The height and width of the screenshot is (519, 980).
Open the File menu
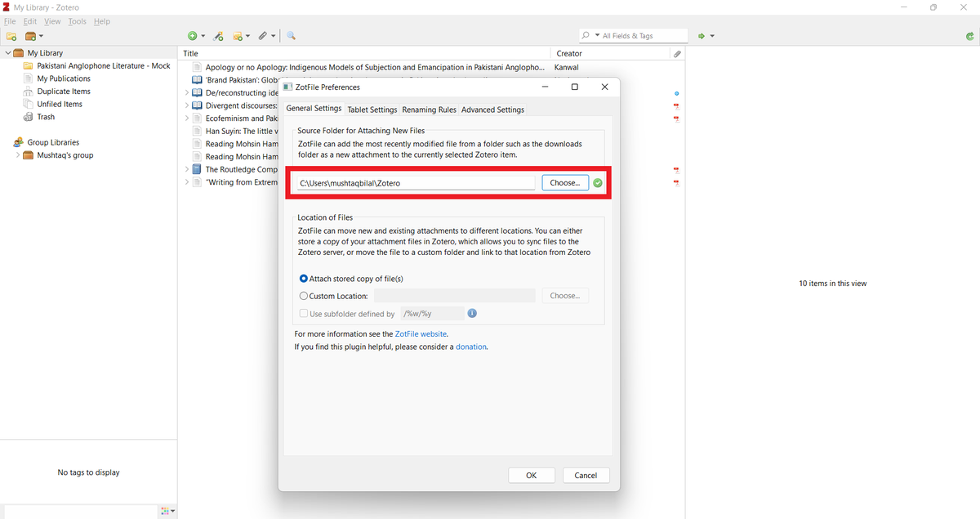pyautogui.click(x=10, y=21)
